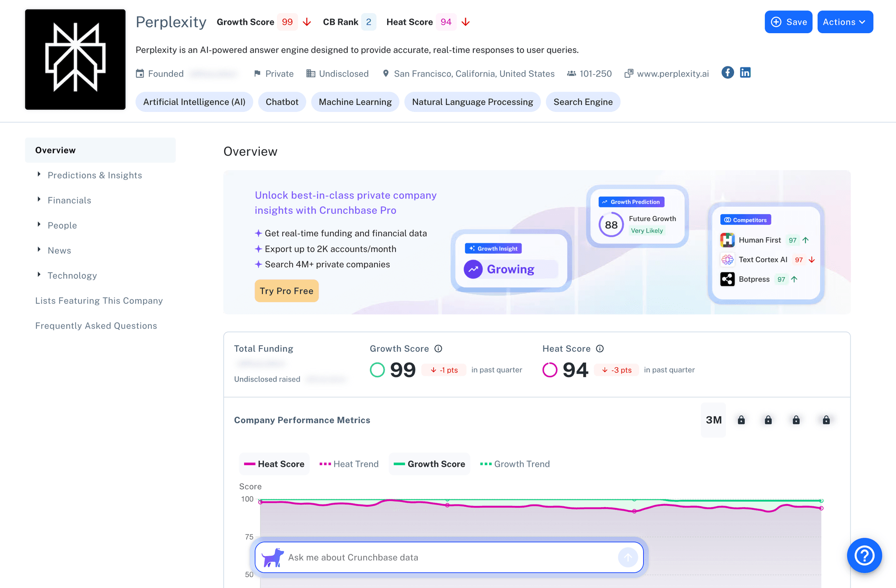This screenshot has width=896, height=588.
Task: Expand the Financials sidebar section
Action: pyautogui.click(x=69, y=200)
